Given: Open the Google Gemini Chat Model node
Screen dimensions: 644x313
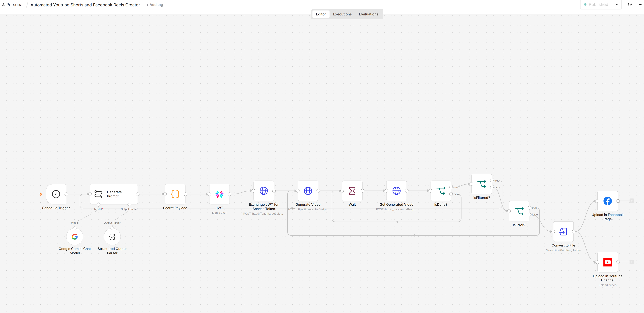Looking at the screenshot, I should (75, 237).
